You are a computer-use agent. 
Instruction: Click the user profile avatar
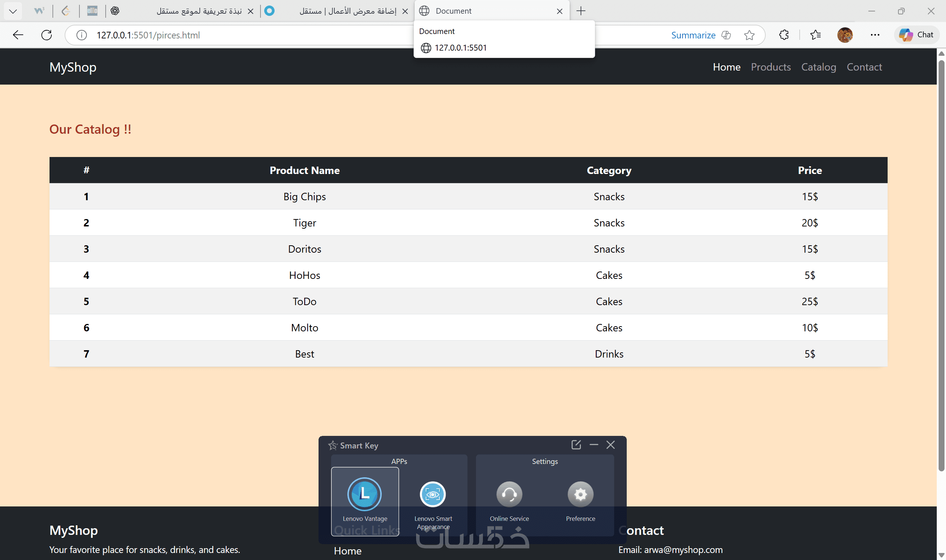pyautogui.click(x=844, y=35)
